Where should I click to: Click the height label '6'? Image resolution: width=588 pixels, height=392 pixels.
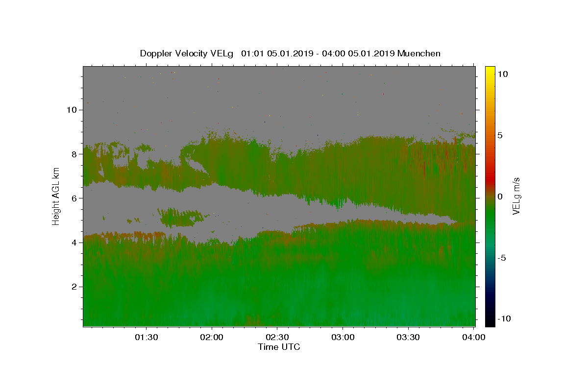point(74,198)
